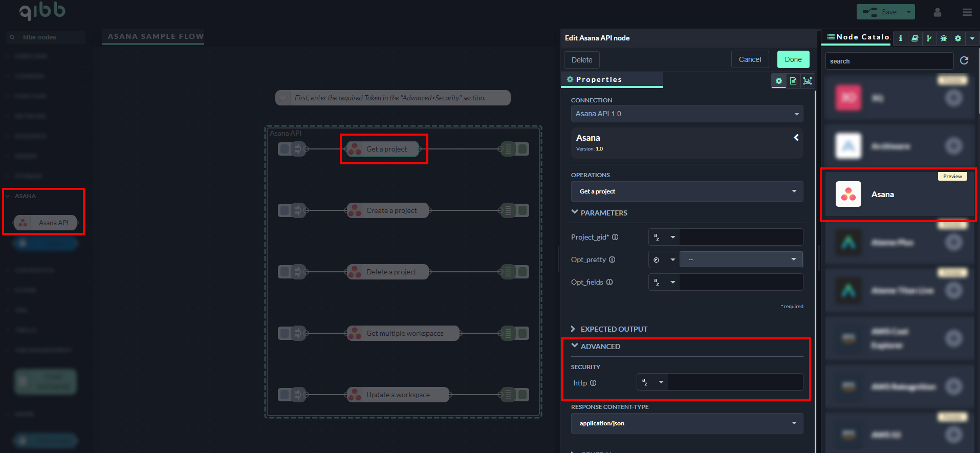Open the info sidebar tab icon
The image size is (980, 453).
[x=900, y=38]
